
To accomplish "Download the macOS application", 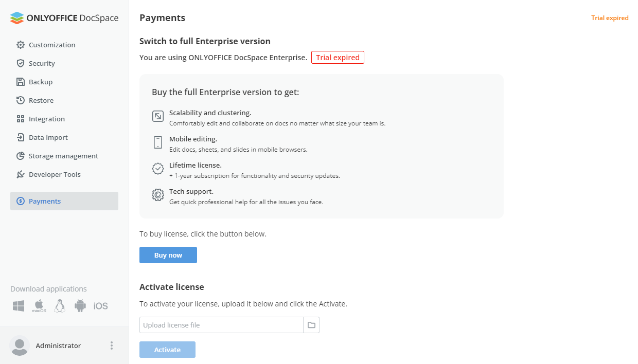I will [39, 305].
